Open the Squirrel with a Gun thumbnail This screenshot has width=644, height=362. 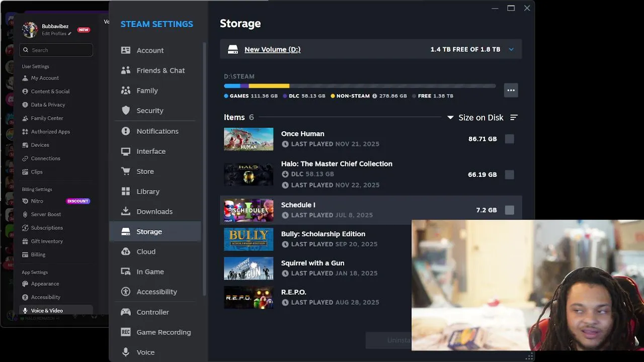click(249, 268)
